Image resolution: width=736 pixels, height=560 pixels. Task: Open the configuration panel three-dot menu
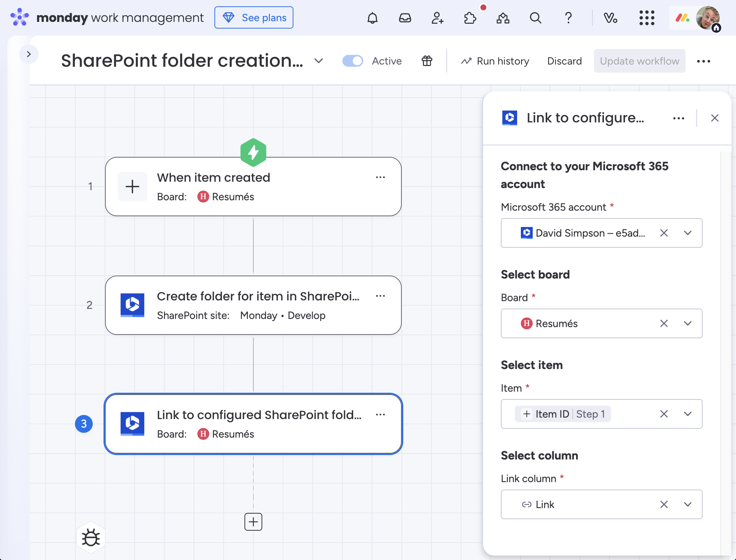(679, 118)
